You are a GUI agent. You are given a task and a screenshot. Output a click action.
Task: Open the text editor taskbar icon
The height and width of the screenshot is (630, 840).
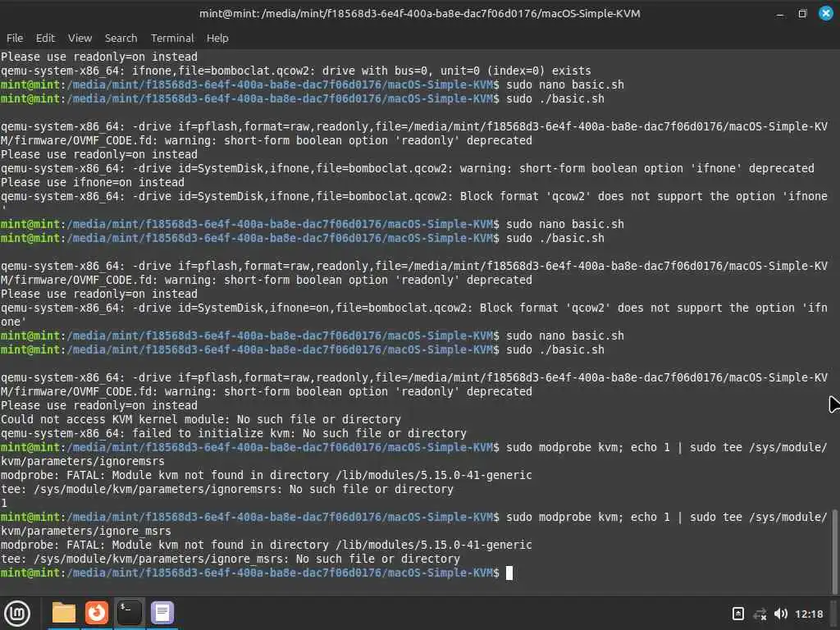[162, 613]
